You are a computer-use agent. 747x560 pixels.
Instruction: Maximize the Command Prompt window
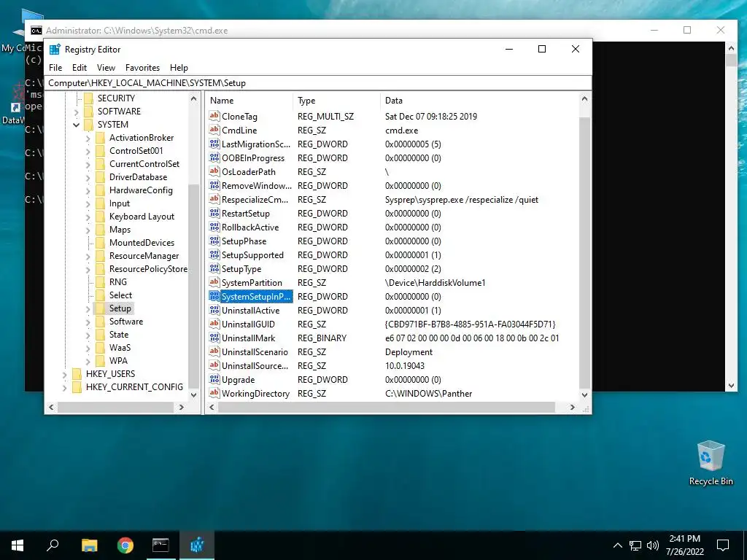(x=687, y=30)
